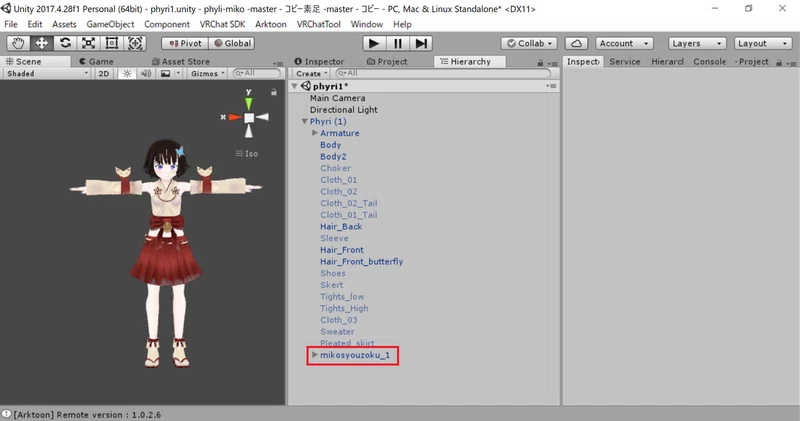Open the GameObject menu

pos(110,24)
